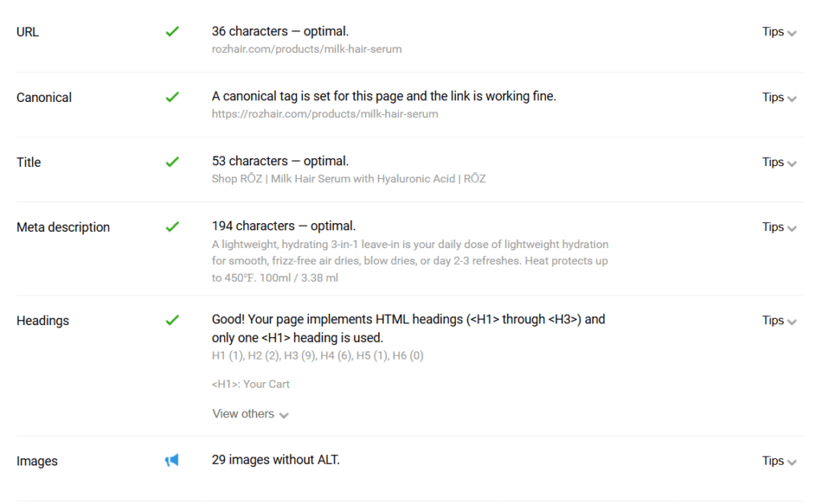The width and height of the screenshot is (822, 504).
Task: Open the Tips dropdown for Title
Action: [x=779, y=162]
